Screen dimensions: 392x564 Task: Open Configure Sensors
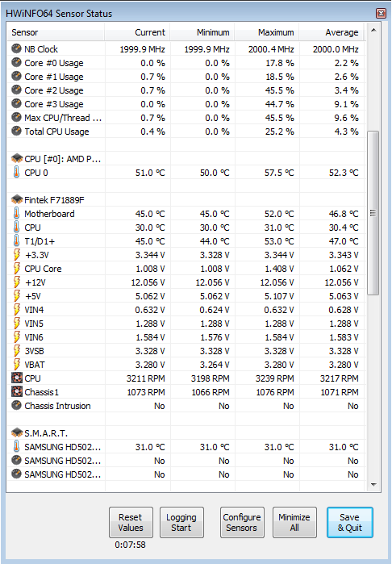[242, 522]
